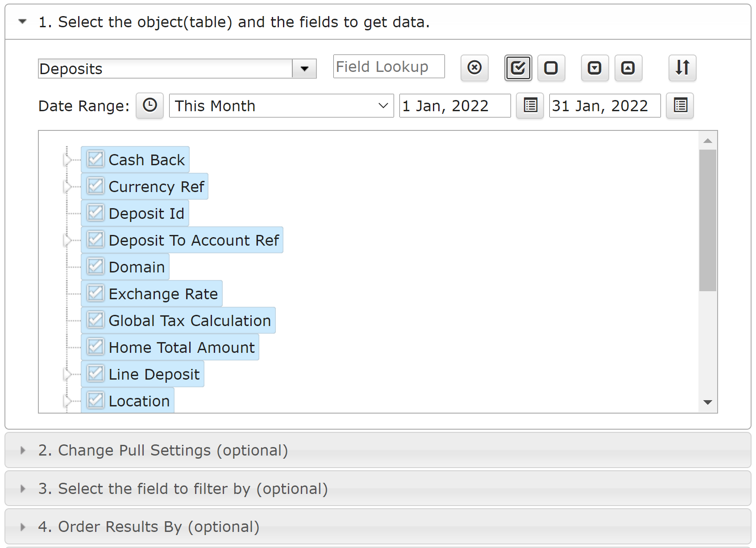Image resolution: width=756 pixels, height=548 pixels.
Task: Select the check-all fields icon
Action: 518,68
